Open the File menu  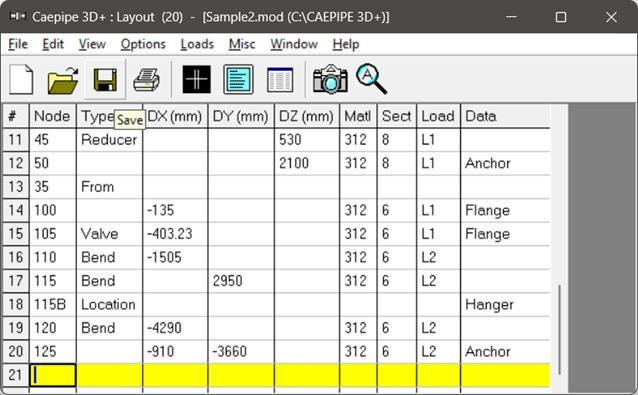click(x=18, y=44)
